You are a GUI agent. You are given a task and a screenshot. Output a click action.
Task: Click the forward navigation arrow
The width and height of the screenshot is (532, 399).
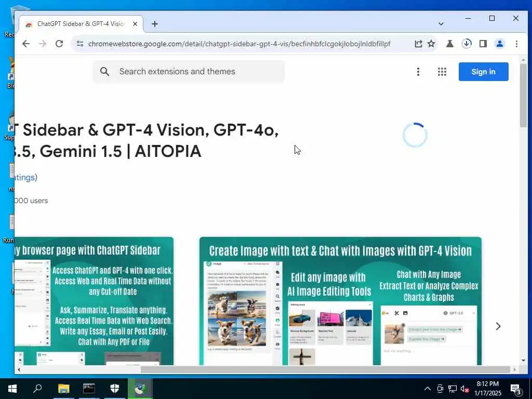(x=43, y=44)
